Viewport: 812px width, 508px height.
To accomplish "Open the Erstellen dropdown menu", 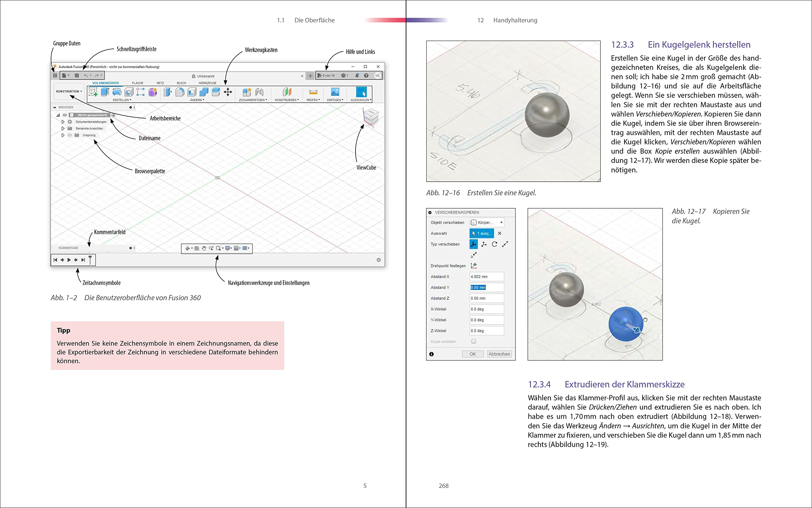I will pyautogui.click(x=122, y=100).
